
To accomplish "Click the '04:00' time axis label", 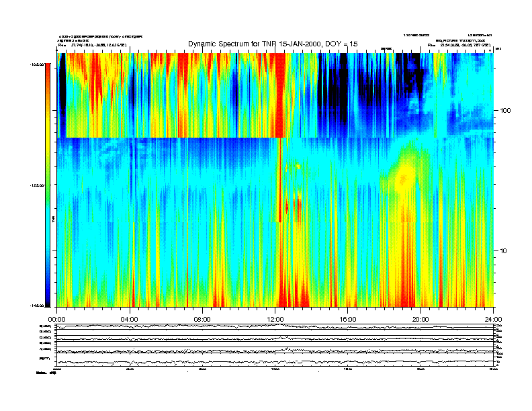I will [130, 320].
